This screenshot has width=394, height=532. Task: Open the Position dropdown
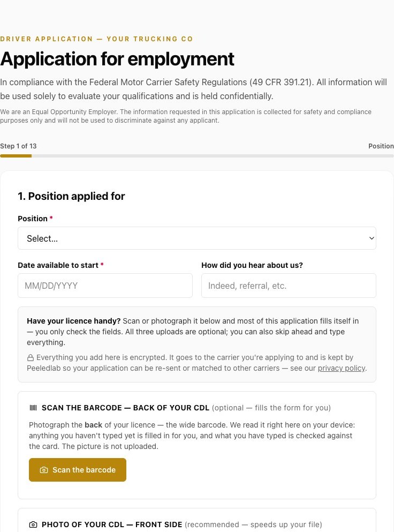[x=196, y=238]
